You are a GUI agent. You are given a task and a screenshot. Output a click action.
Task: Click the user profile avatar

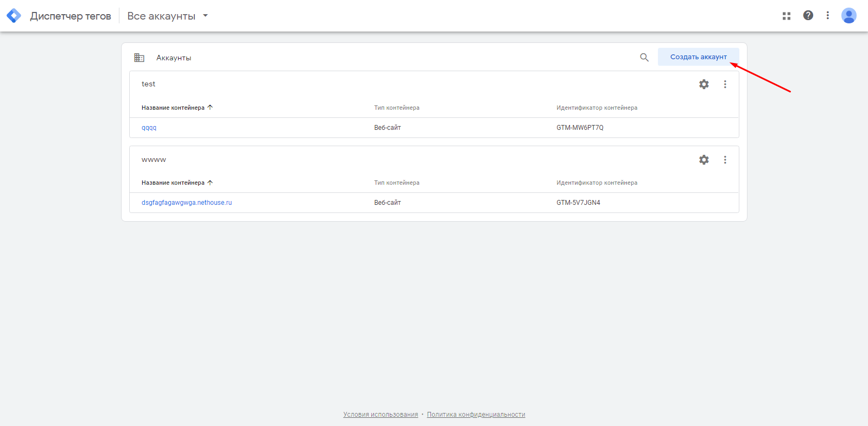point(848,16)
